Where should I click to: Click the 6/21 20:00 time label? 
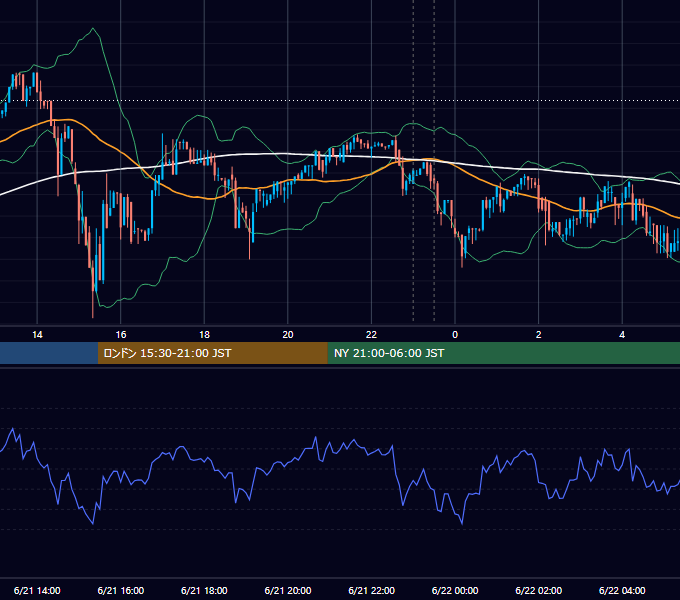(288, 590)
